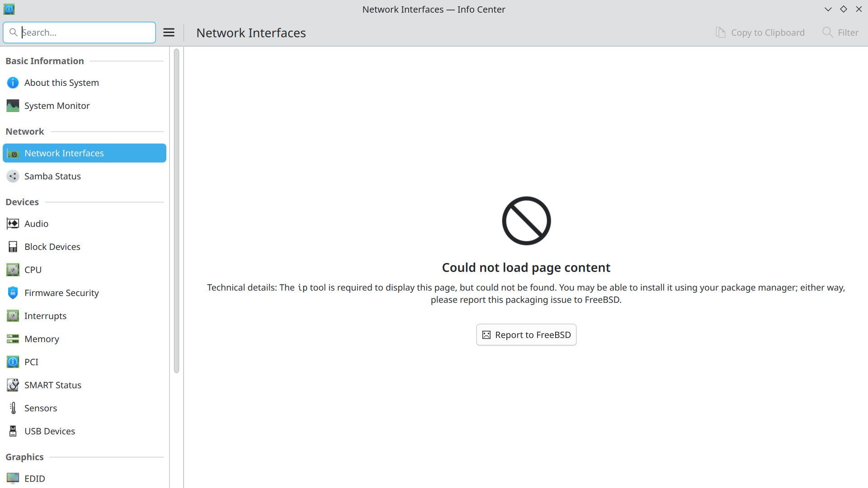Open System Monitor via its icon

pyautogui.click(x=13, y=106)
